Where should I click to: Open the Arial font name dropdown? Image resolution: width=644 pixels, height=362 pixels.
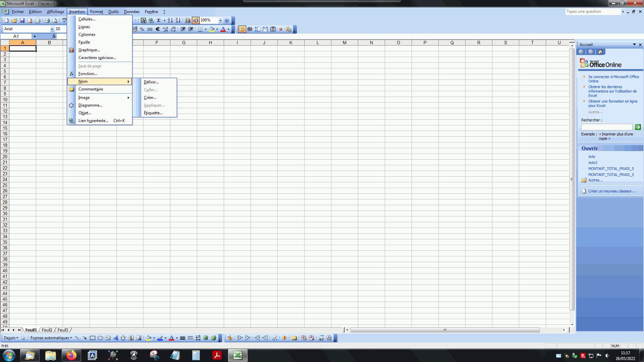click(x=52, y=29)
